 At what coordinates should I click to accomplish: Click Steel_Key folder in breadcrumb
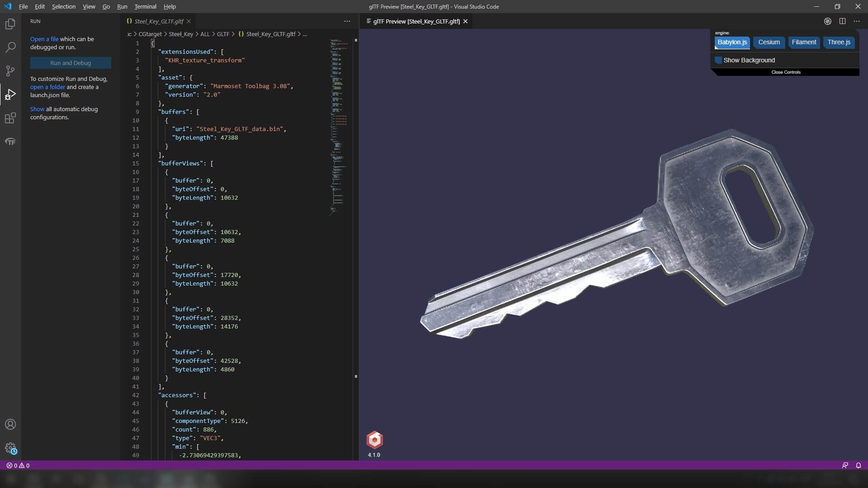181,34
